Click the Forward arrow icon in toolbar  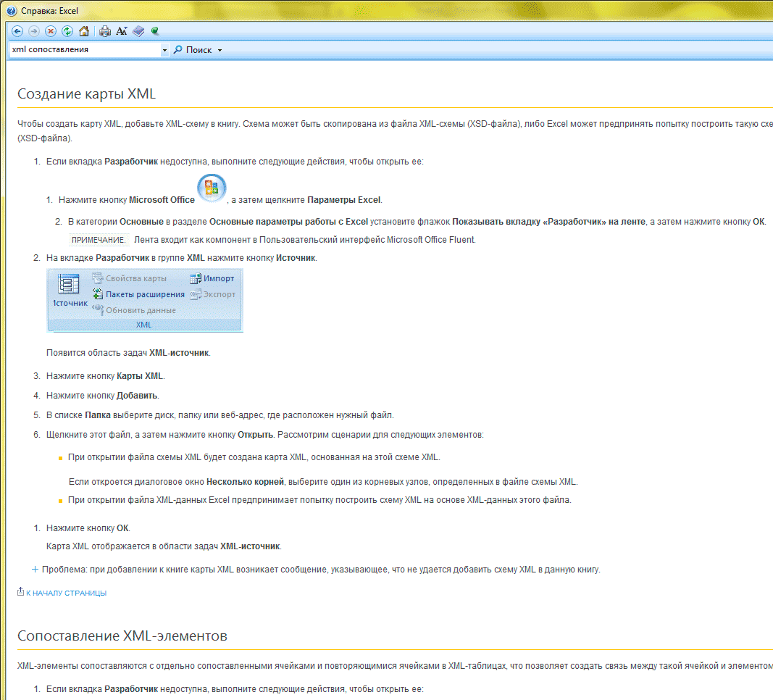34,32
